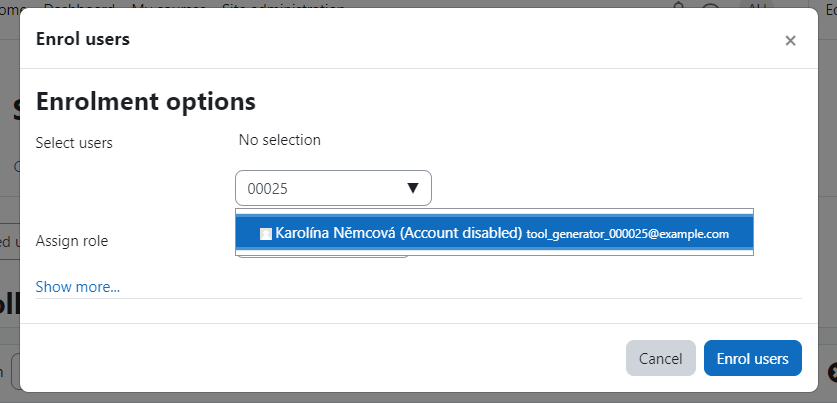Screen dimensions: 837x403
Task: Click the No selection status text
Action: point(280,140)
